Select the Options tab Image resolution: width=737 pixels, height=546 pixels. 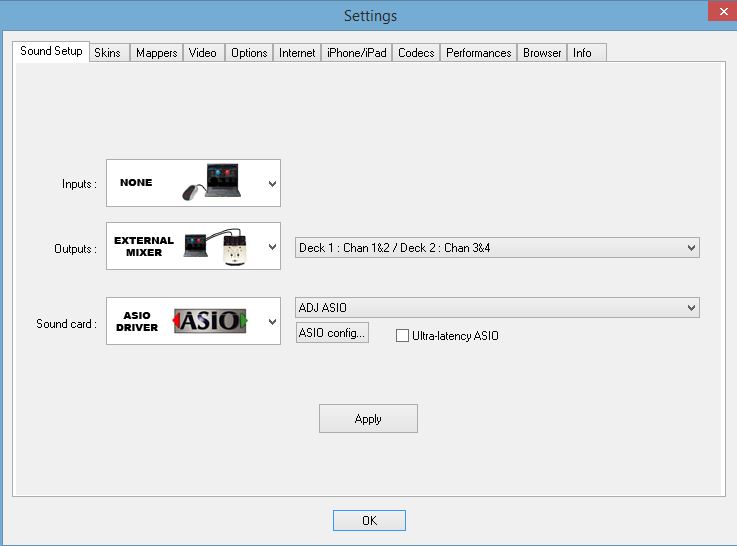pos(249,53)
